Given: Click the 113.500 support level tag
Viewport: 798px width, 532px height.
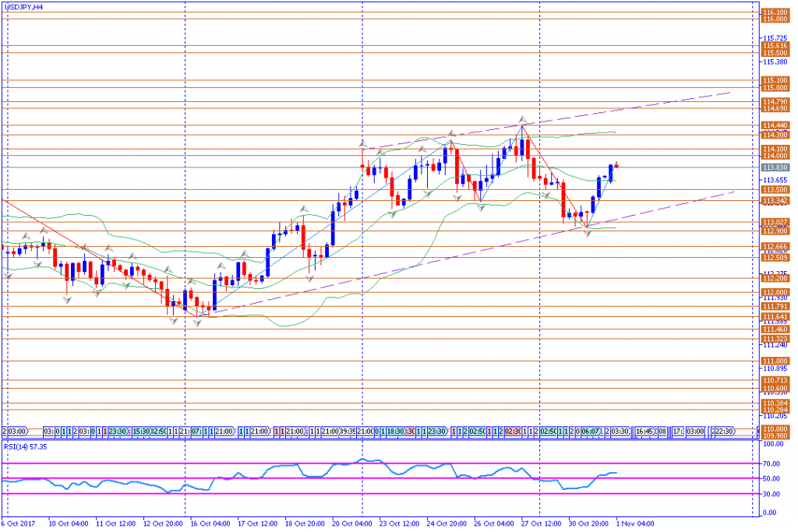Looking at the screenshot, I should (774, 189).
